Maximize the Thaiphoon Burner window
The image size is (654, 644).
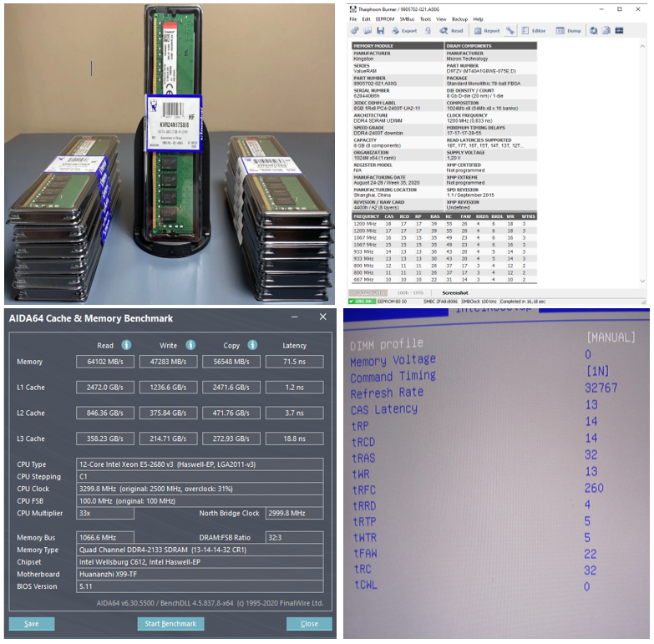coord(620,9)
